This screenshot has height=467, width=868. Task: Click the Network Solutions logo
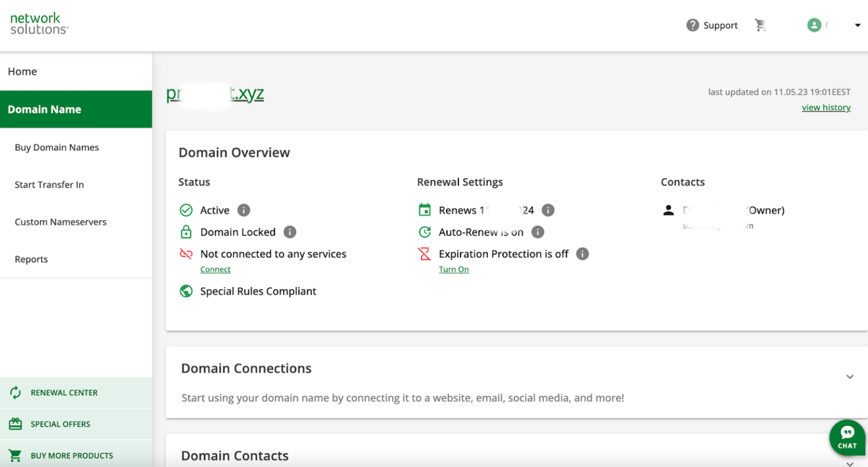click(38, 24)
